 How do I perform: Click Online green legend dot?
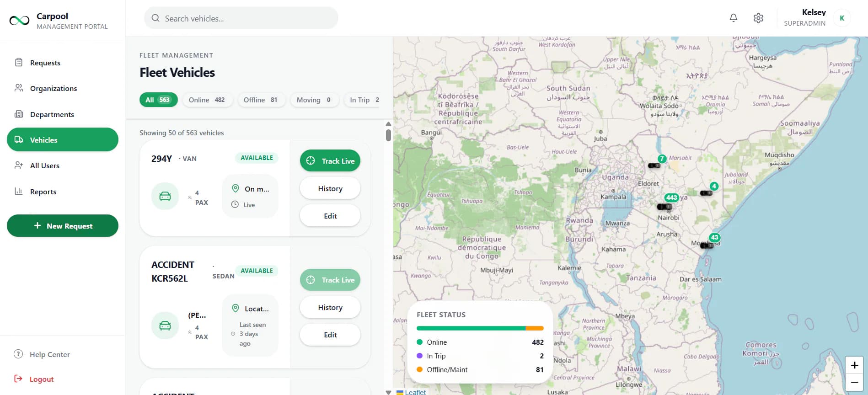419,342
